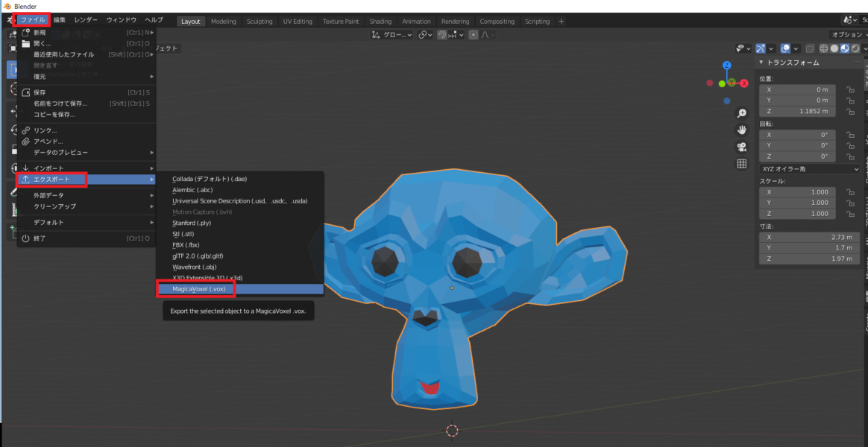This screenshot has width=868, height=447.
Task: Open the ウィンドウ (Window) menu
Action: (x=122, y=20)
